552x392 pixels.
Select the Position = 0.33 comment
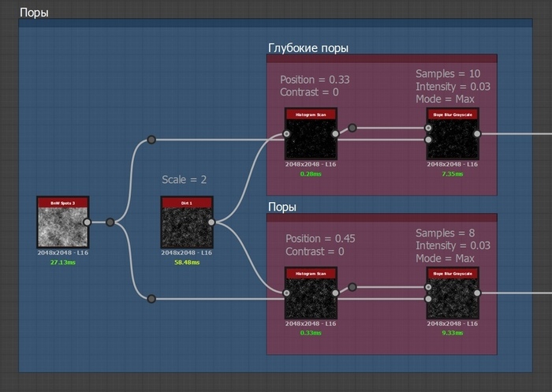tap(315, 80)
